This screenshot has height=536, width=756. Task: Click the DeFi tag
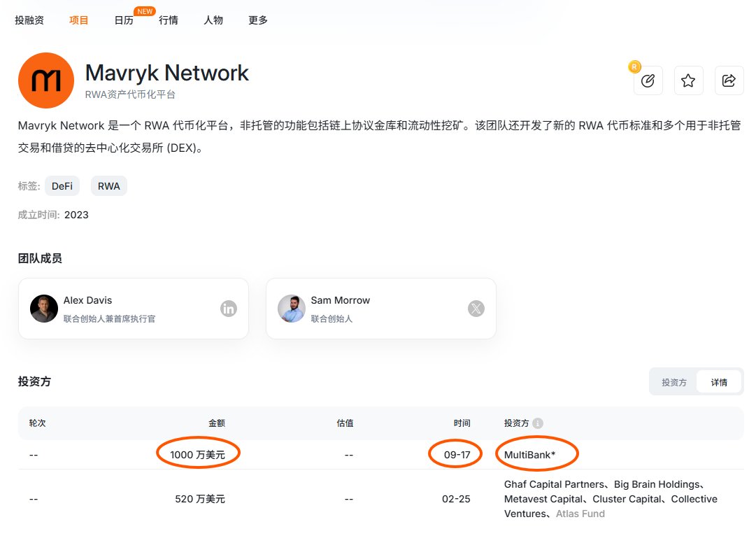coord(62,186)
